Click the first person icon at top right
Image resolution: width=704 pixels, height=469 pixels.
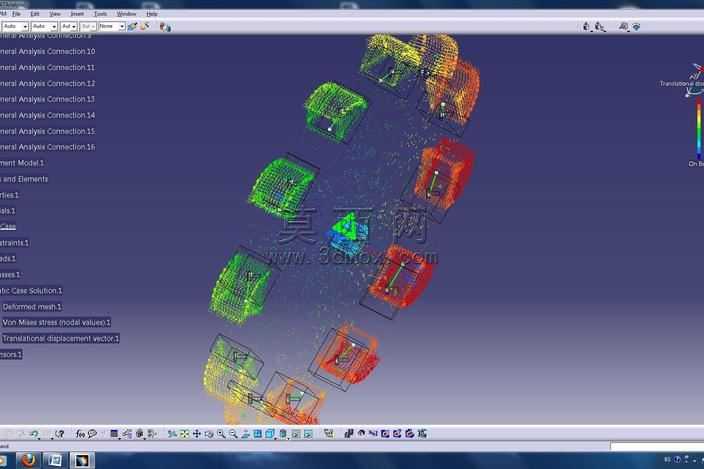tap(586, 27)
